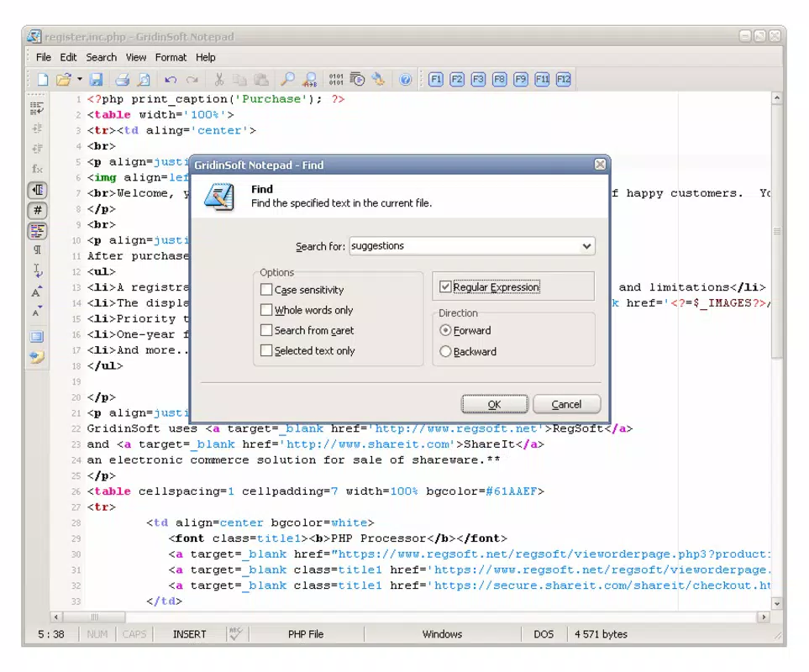809x672 pixels.
Task: Click the Cut scissors icon
Action: tap(218, 79)
